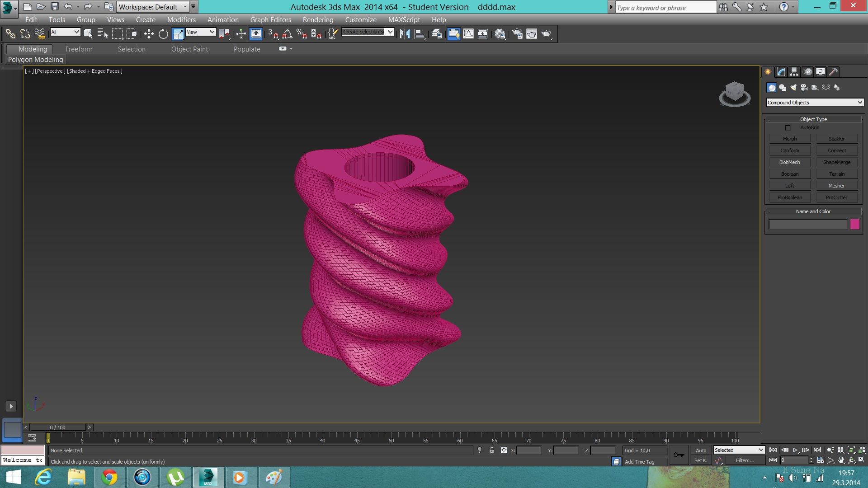Select the Move tool in the toolbar
The width and height of the screenshot is (868, 488).
[x=149, y=34]
